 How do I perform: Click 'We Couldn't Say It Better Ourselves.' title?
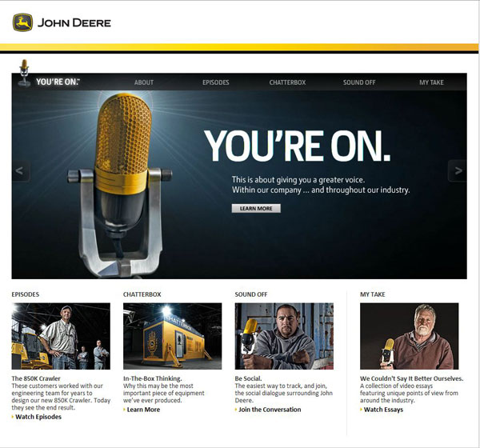tap(412, 378)
